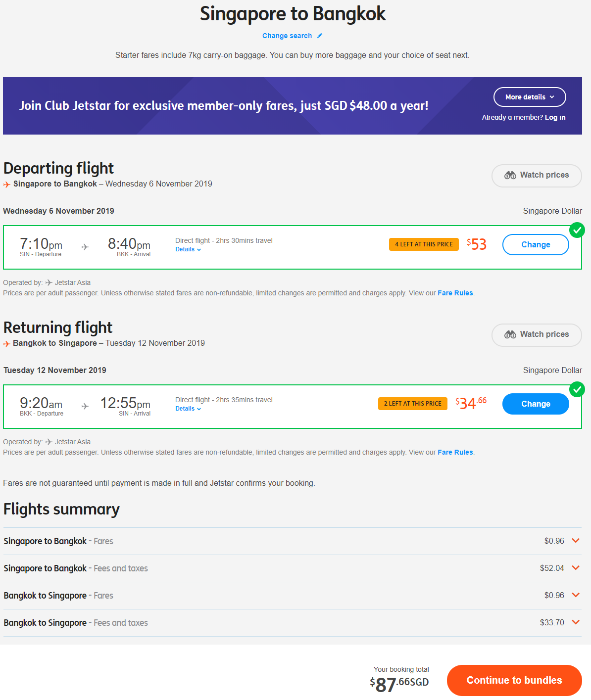Screen dimensions: 591x700
Task: Click green checkmark on returning flight card
Action: pos(577,389)
